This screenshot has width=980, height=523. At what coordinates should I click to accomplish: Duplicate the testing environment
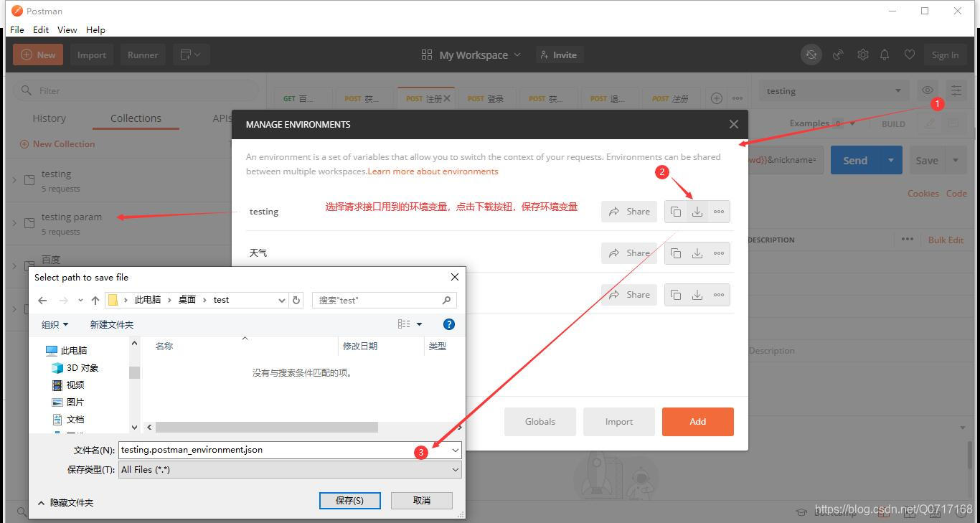pyautogui.click(x=676, y=212)
